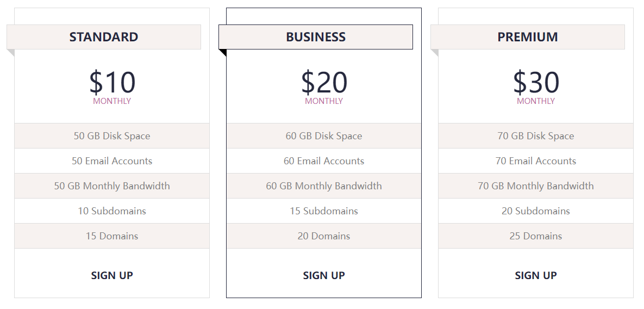This screenshot has height=309, width=644.
Task: Click the 60 GB Monthly Bandwidth row
Action: pos(324,186)
